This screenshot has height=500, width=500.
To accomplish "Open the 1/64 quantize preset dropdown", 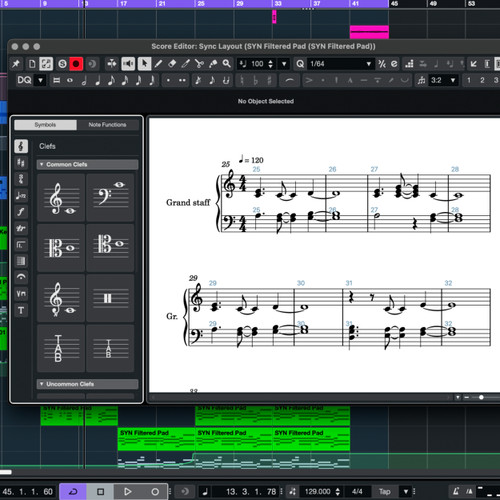I will click(369, 64).
